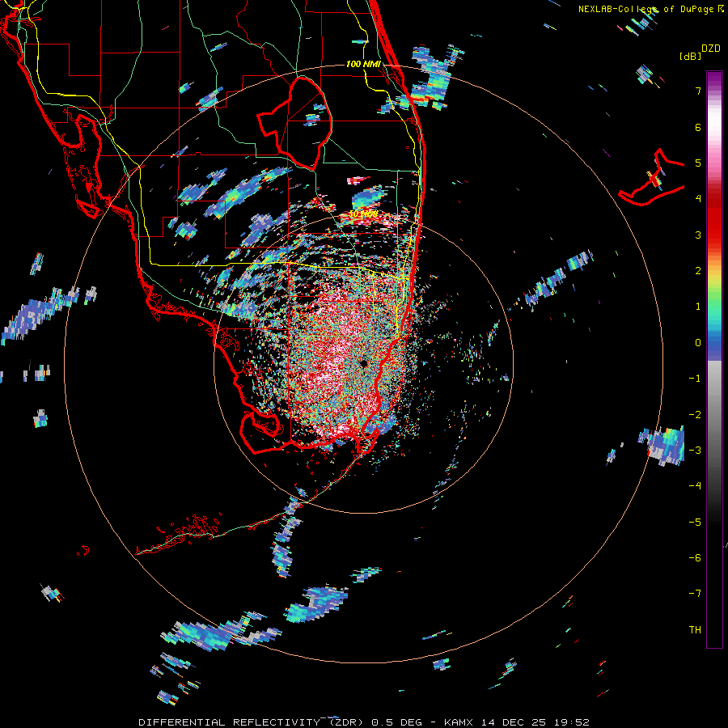
Task: Click the "-5" tick label on color scale
Action: click(695, 523)
